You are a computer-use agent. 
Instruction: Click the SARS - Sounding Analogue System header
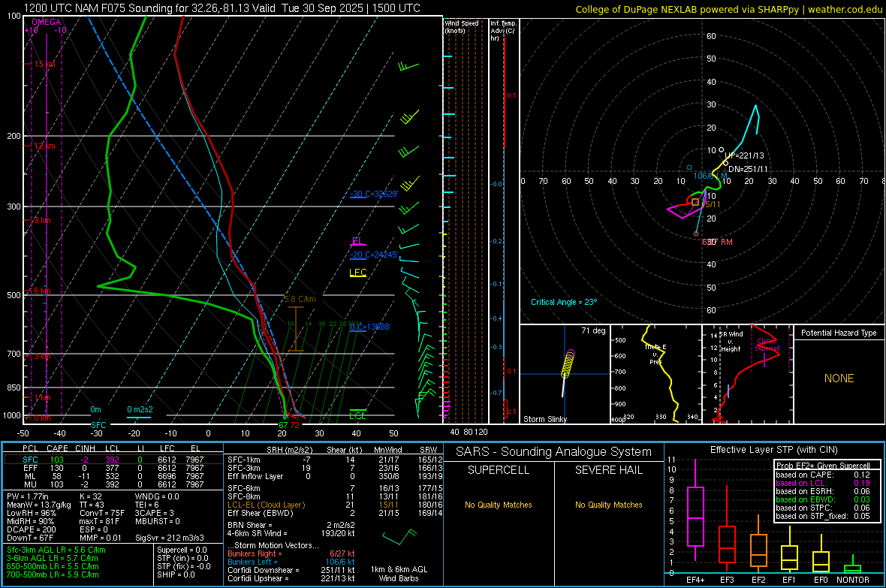coord(554,452)
